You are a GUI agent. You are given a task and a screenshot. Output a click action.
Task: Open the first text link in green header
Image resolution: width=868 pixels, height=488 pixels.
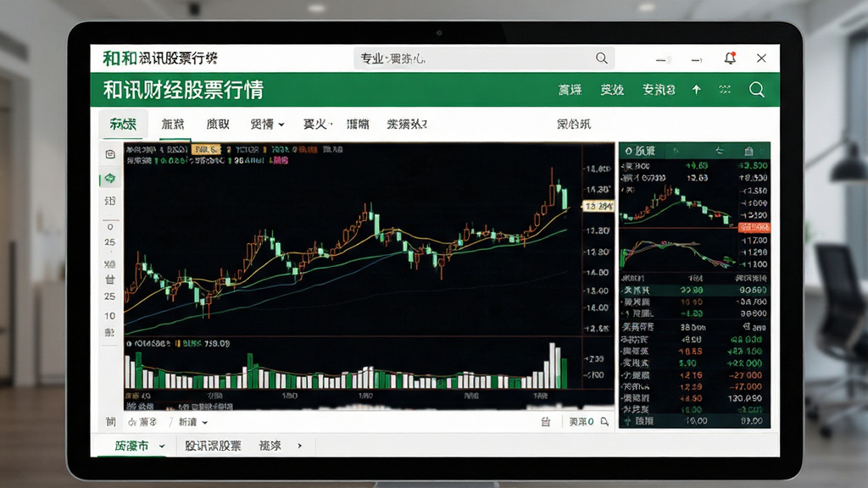click(570, 90)
